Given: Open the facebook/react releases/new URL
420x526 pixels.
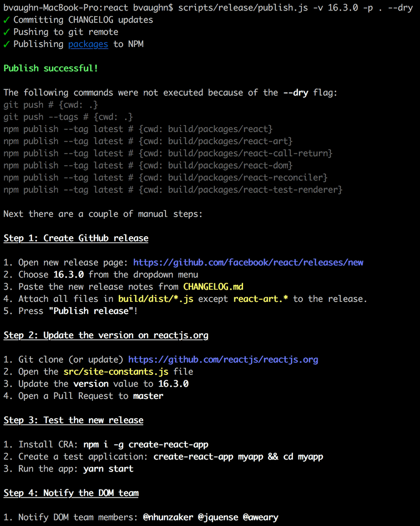Looking at the screenshot, I should [x=248, y=262].
